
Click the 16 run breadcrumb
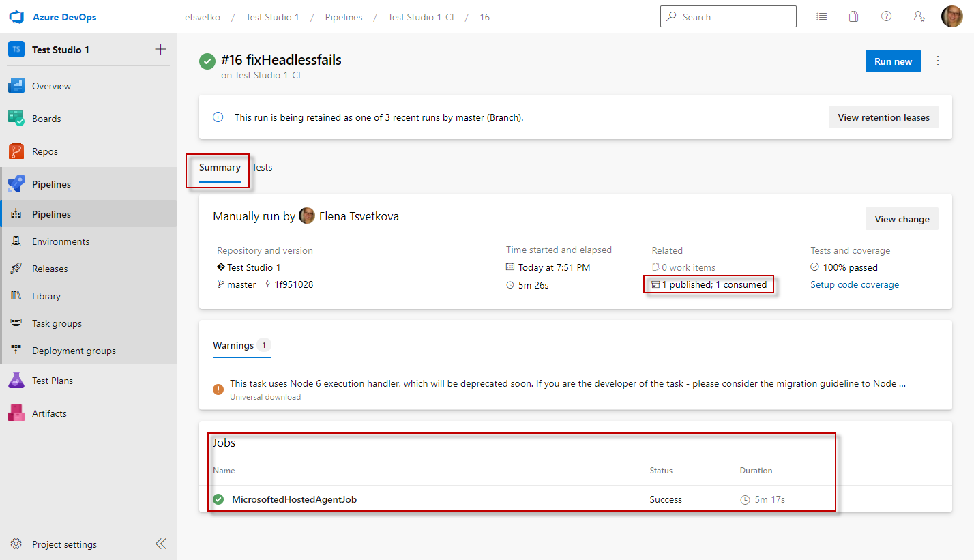(x=484, y=17)
